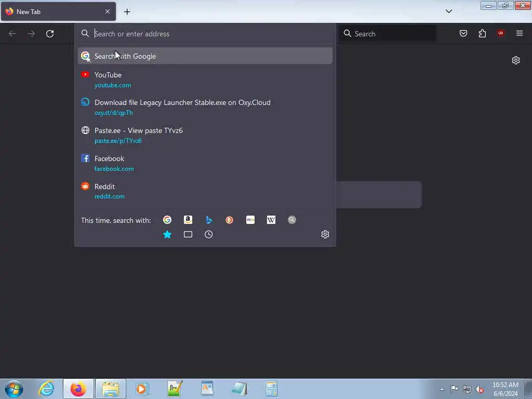Viewport: 532px width, 399px height.
Task: Open the media player taskbar icon
Action: coord(142,389)
